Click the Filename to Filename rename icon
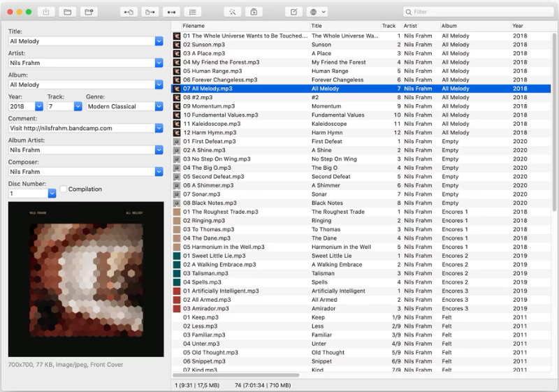This screenshot has height=392, width=559. point(170,12)
